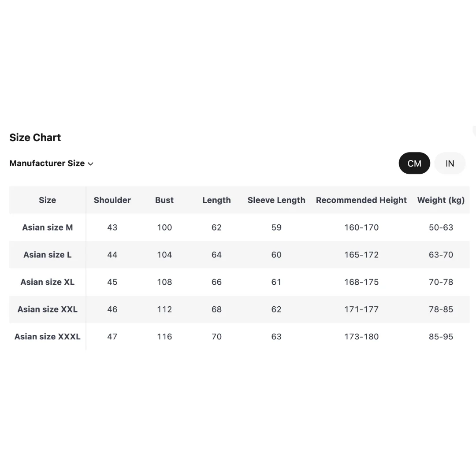Click the Weight (kg) column header
Screen dimensions: 476x476
pos(441,200)
